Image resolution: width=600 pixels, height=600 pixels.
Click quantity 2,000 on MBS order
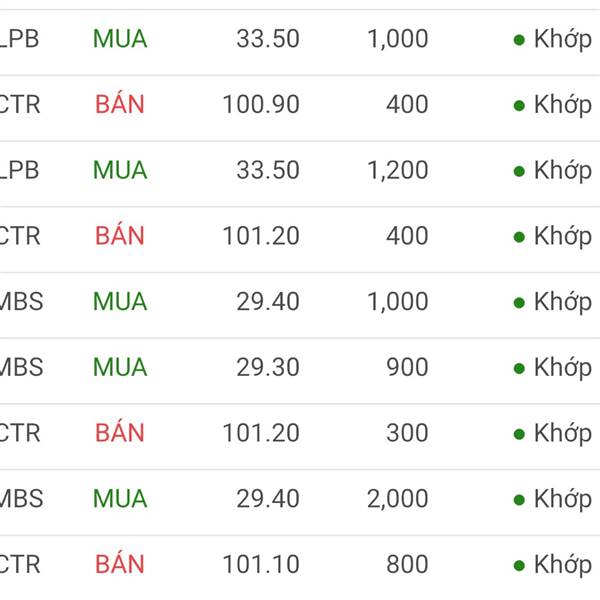point(398,499)
